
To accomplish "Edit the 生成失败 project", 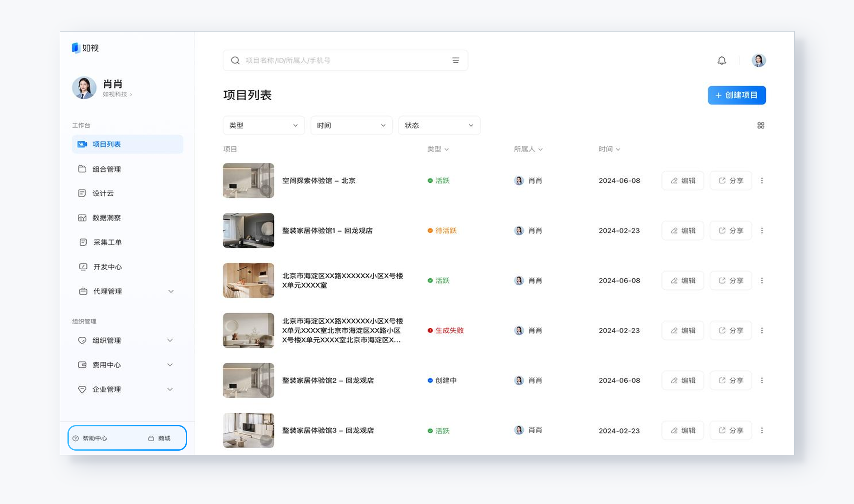I will pos(683,330).
